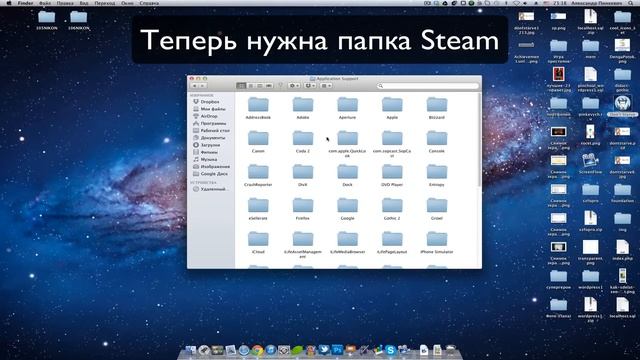
Task: Open the Dropbox toolbar dropdown
Action: pos(310,86)
